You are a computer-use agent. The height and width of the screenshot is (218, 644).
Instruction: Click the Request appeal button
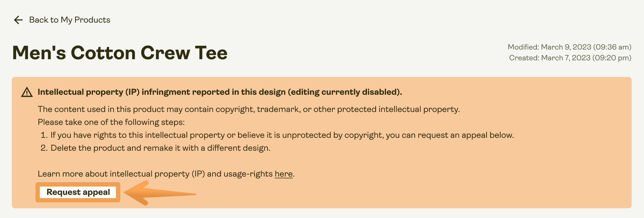[x=78, y=192]
